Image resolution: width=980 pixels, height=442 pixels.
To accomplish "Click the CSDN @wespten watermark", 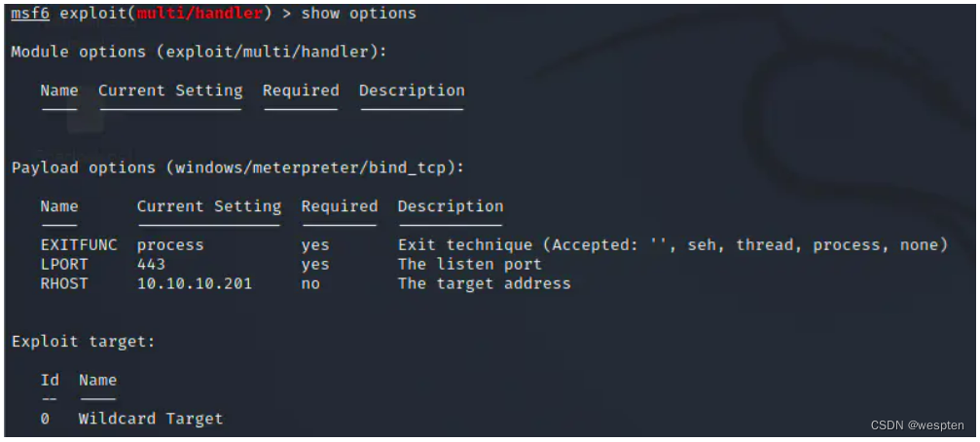I will click(x=917, y=424).
